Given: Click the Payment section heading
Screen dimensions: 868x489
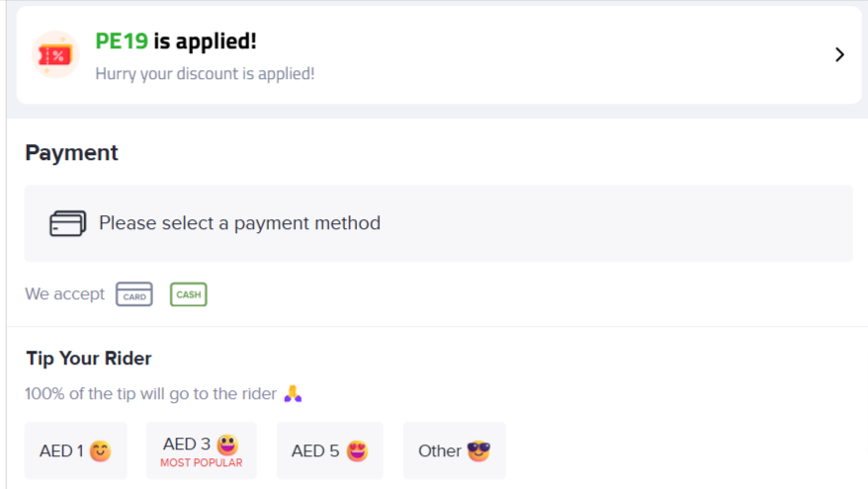Looking at the screenshot, I should (71, 153).
